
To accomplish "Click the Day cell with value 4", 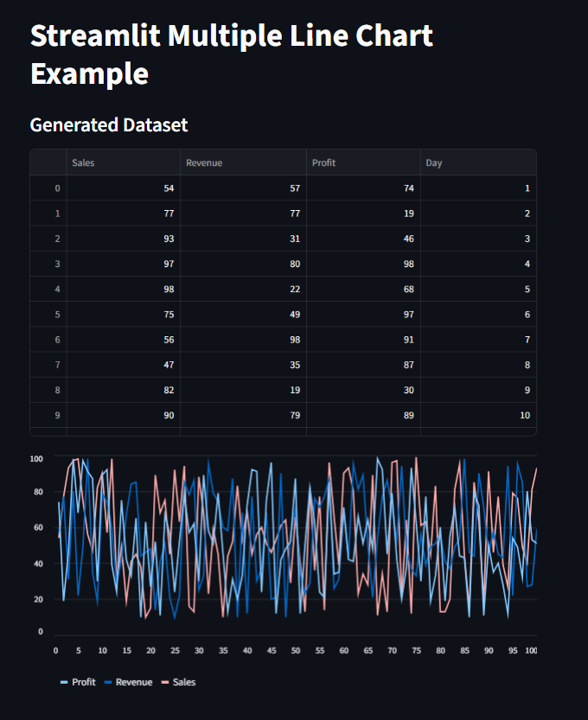I will tap(478, 264).
